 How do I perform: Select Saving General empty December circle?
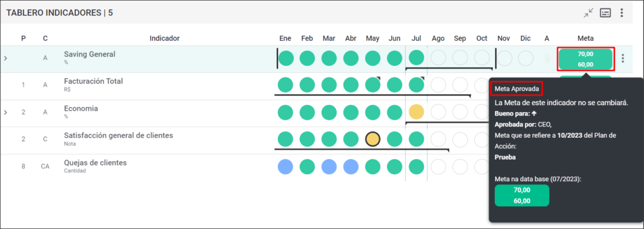(525, 59)
